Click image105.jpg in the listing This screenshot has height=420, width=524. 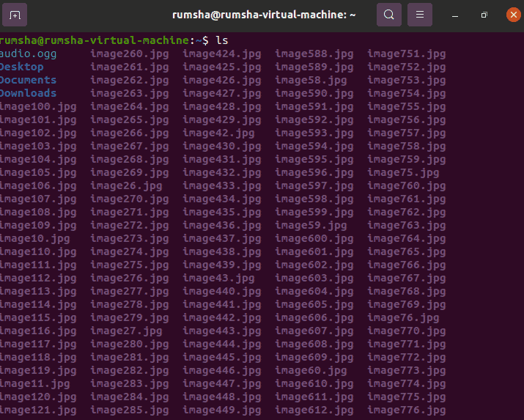coord(38,173)
